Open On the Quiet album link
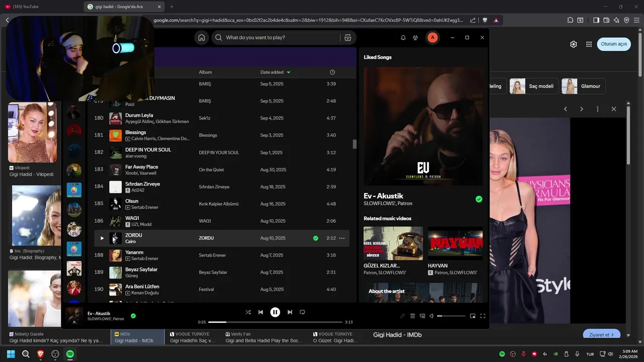Image resolution: width=644 pixels, height=362 pixels. click(x=211, y=170)
